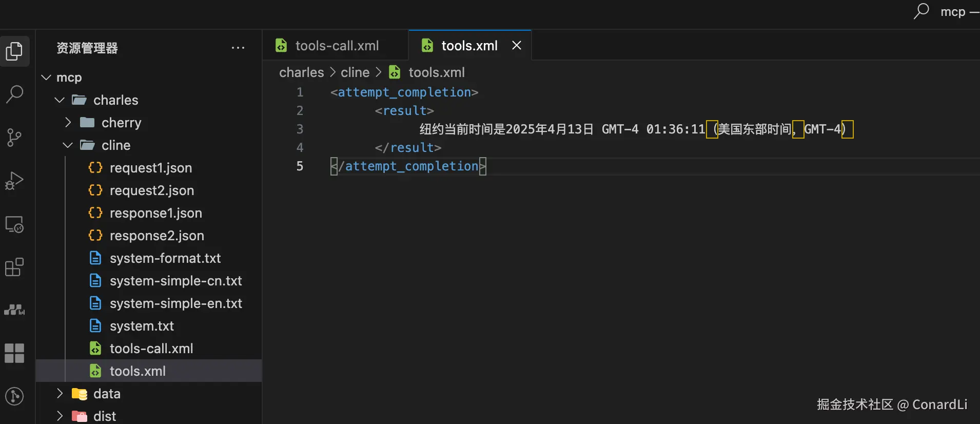Screen dimensions: 980x424
Task: Collapse the cline folder
Action: 68,145
